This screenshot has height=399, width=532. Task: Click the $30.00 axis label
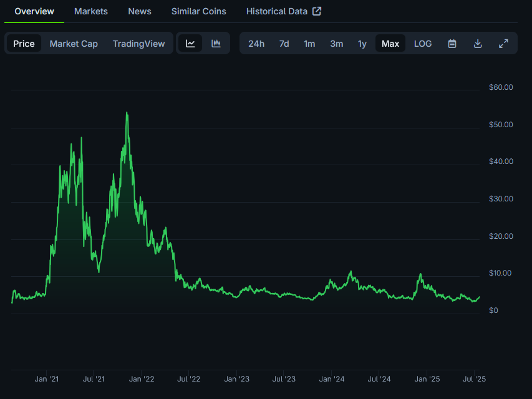point(501,199)
